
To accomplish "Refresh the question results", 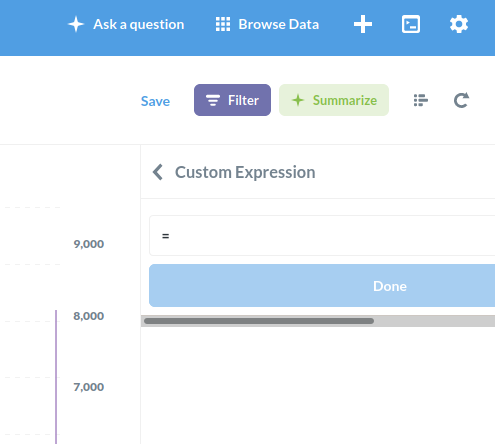I will [x=462, y=100].
